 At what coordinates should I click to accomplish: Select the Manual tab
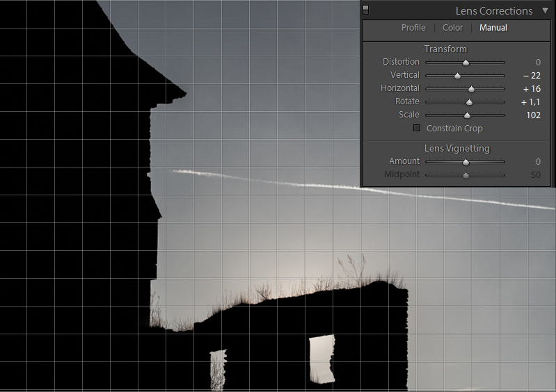click(x=493, y=28)
